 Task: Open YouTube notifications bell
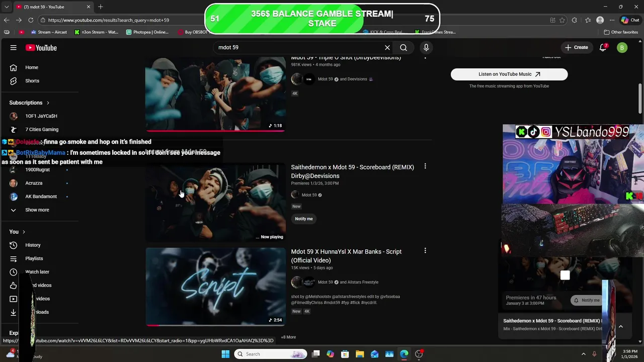pos(603,48)
